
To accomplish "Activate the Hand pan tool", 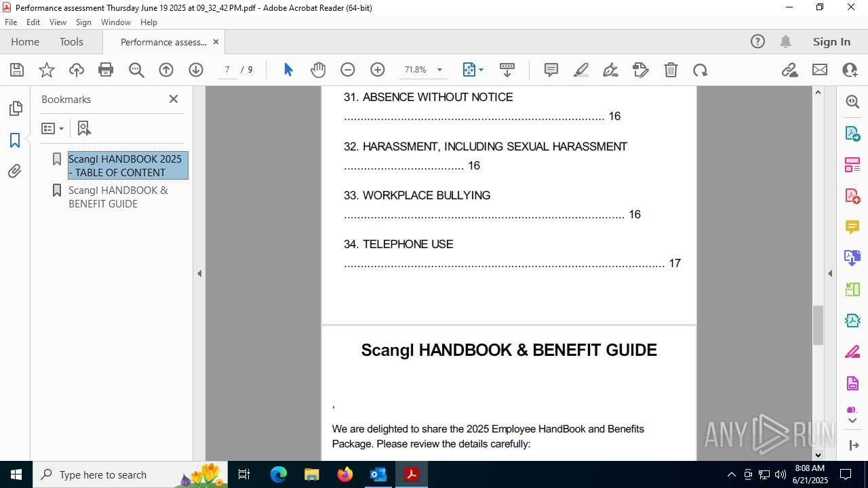I will [318, 70].
